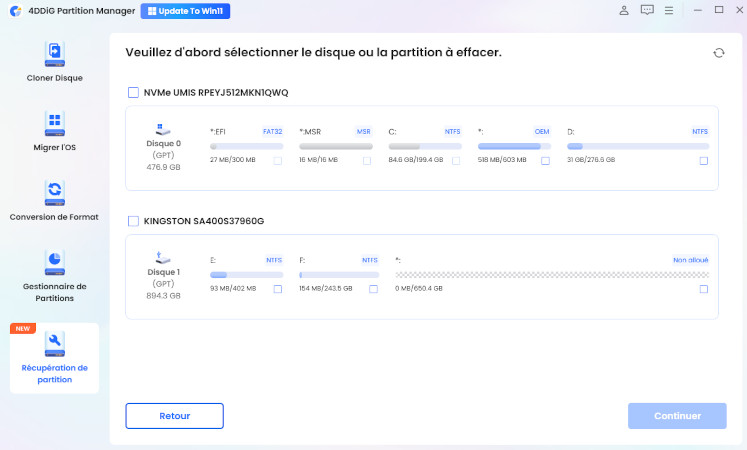The width and height of the screenshot is (747, 450).
Task: Select the Cloner Disque menu label
Action: [x=55, y=78]
